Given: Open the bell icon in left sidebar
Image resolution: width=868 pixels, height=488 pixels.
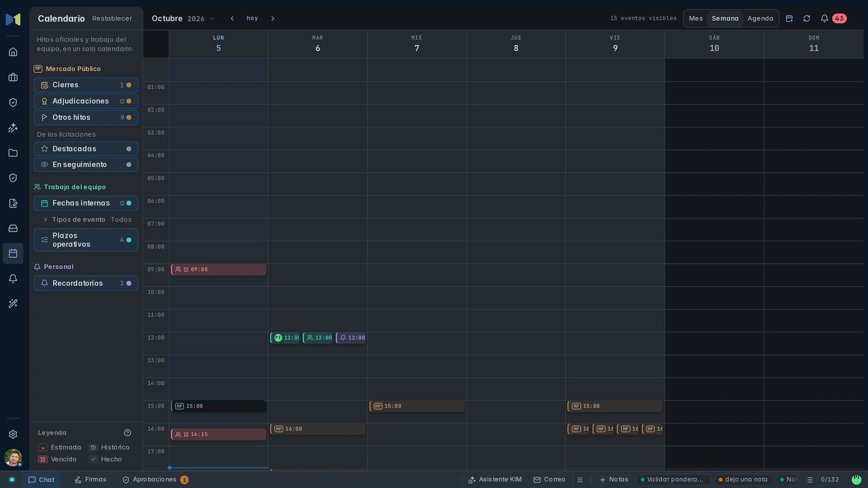Looking at the screenshot, I should click(13, 279).
